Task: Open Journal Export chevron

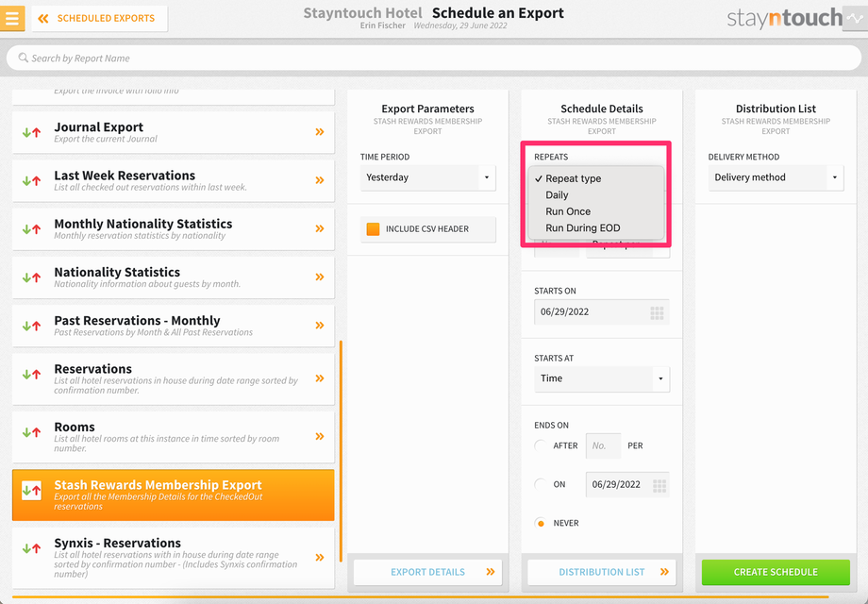Action: point(320,132)
